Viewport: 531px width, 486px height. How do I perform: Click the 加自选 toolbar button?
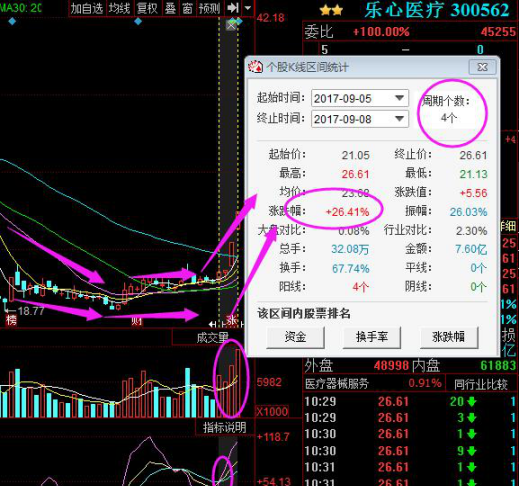point(87,8)
